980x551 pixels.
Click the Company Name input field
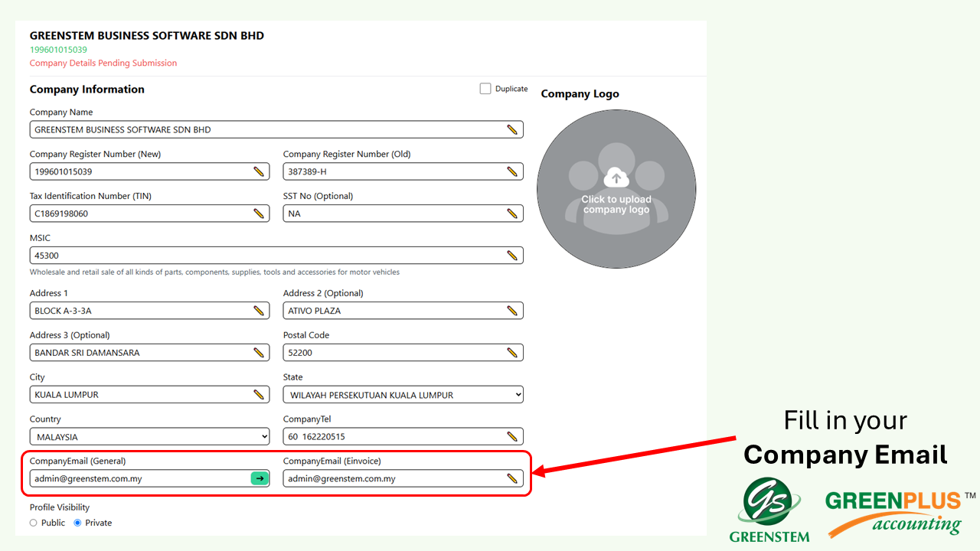(276, 130)
